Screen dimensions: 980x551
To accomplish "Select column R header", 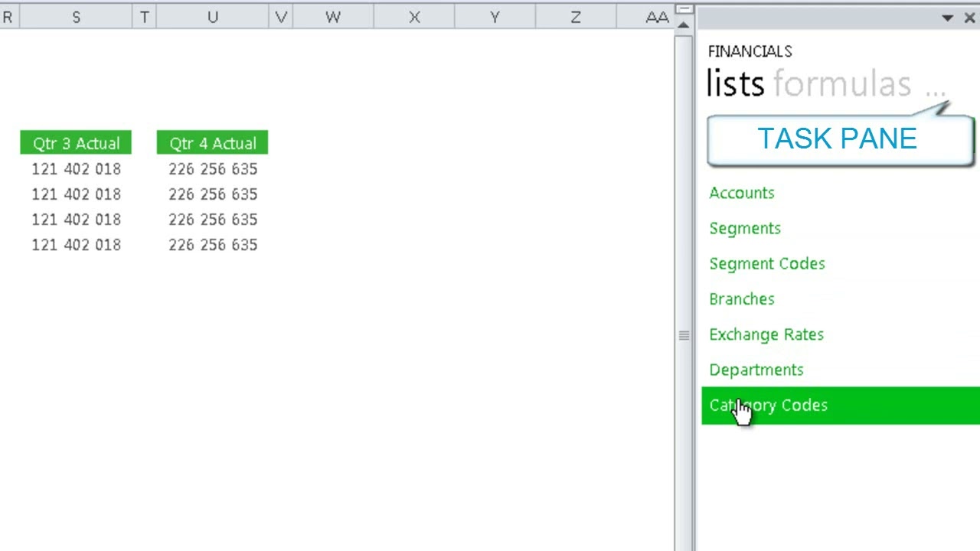I will (9, 17).
